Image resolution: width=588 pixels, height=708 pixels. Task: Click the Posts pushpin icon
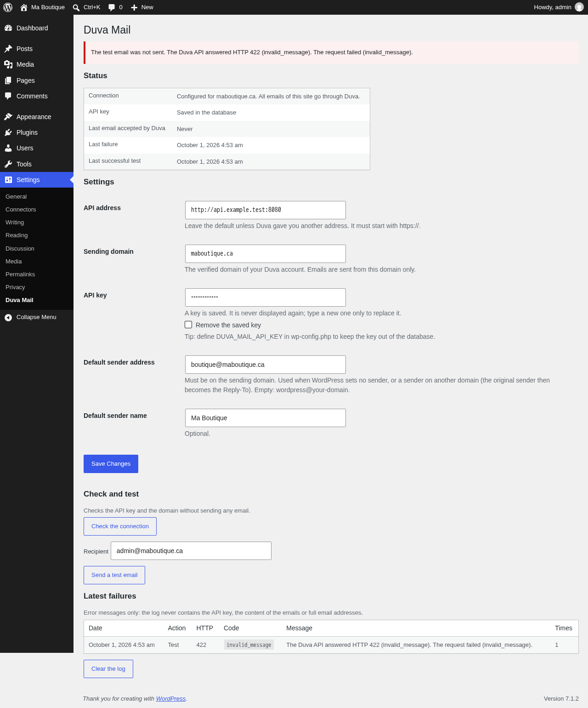click(8, 49)
